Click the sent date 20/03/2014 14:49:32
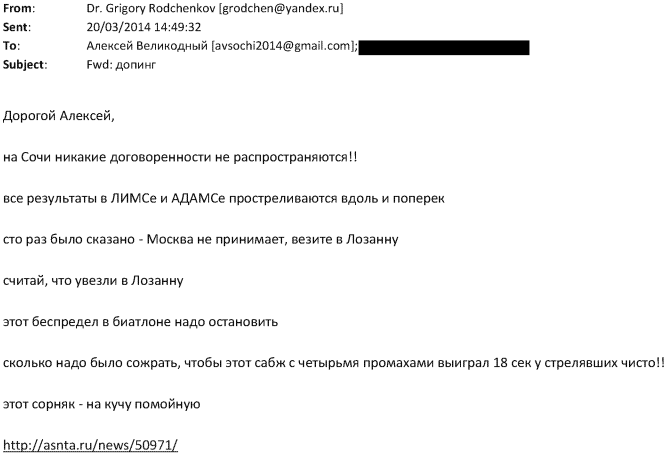 144,27
